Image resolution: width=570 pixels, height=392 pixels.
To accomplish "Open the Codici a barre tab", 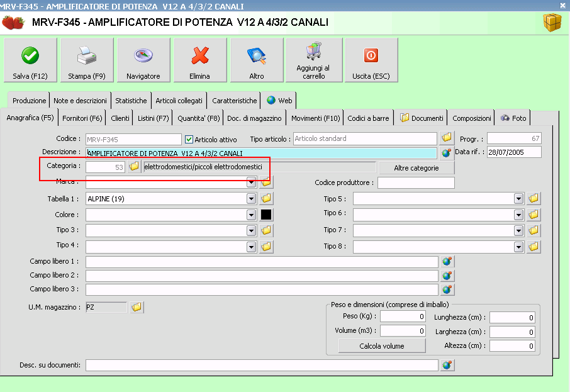I will click(368, 118).
